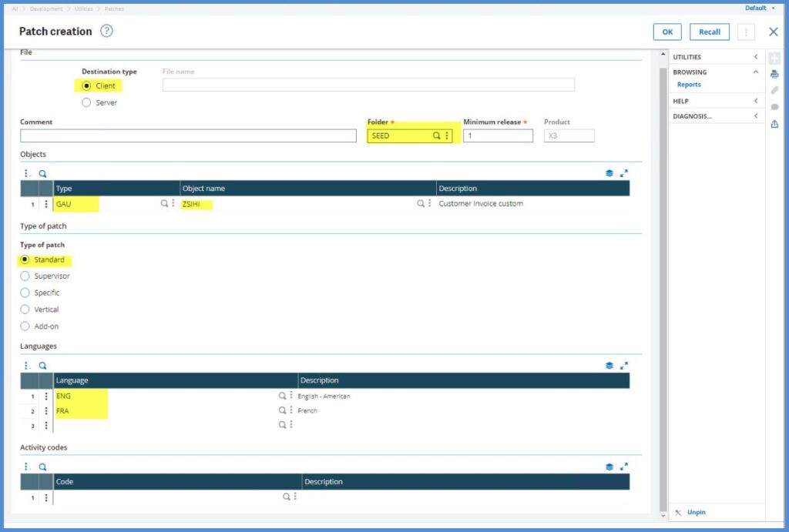Click the Development breadcrumb item
The width and height of the screenshot is (789, 532).
(x=46, y=8)
